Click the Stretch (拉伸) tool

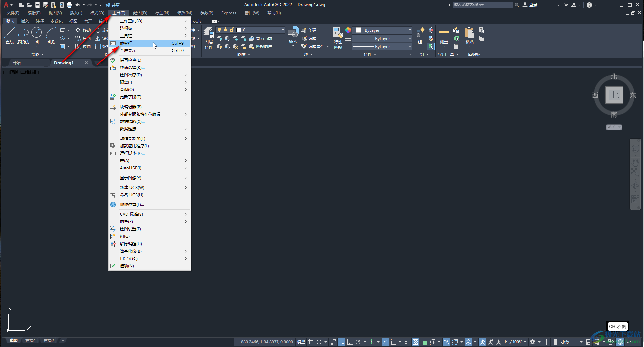83,46
